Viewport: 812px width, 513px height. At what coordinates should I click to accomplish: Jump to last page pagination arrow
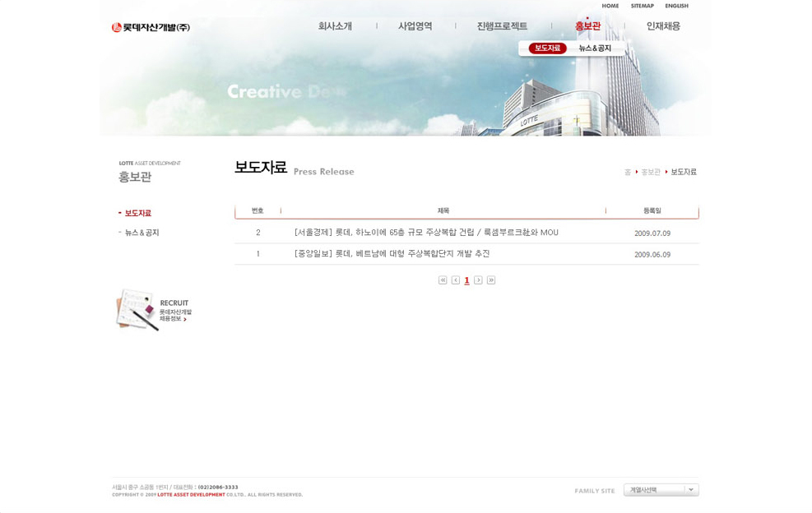pos(491,280)
